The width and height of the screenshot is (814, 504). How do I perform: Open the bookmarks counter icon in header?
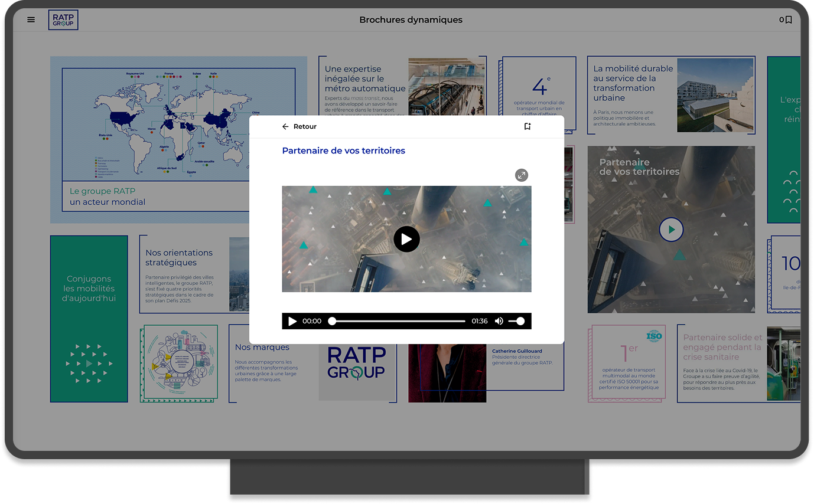786,19
